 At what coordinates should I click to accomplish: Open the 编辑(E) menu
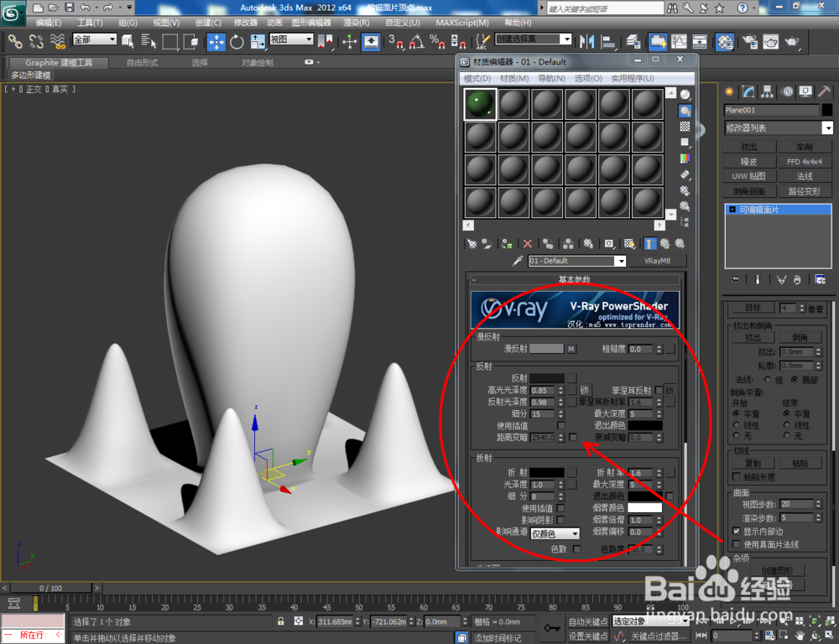point(48,23)
